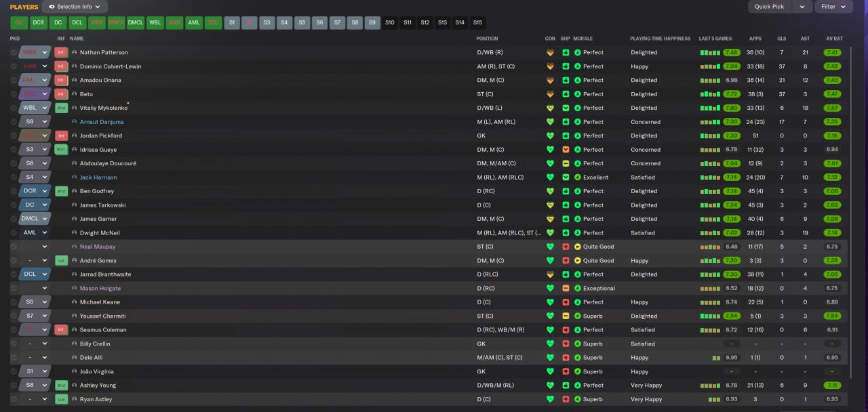The image size is (868, 412).
Task: Tick the picked checkbox for James Garner
Action: (x=14, y=219)
